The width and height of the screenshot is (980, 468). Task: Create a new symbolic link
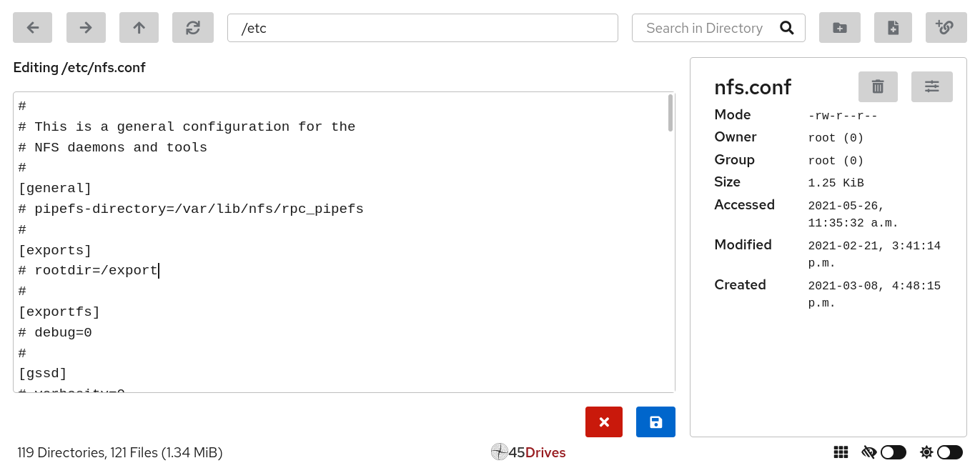click(x=946, y=28)
